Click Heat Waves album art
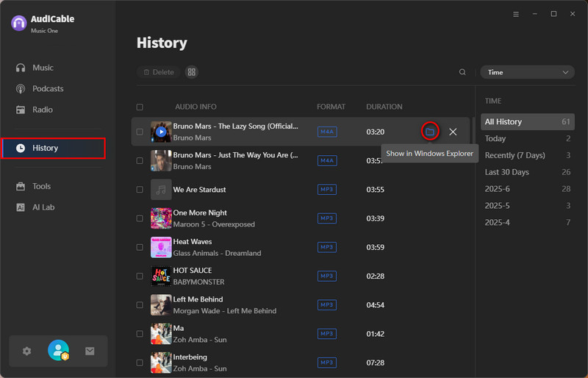 161,247
